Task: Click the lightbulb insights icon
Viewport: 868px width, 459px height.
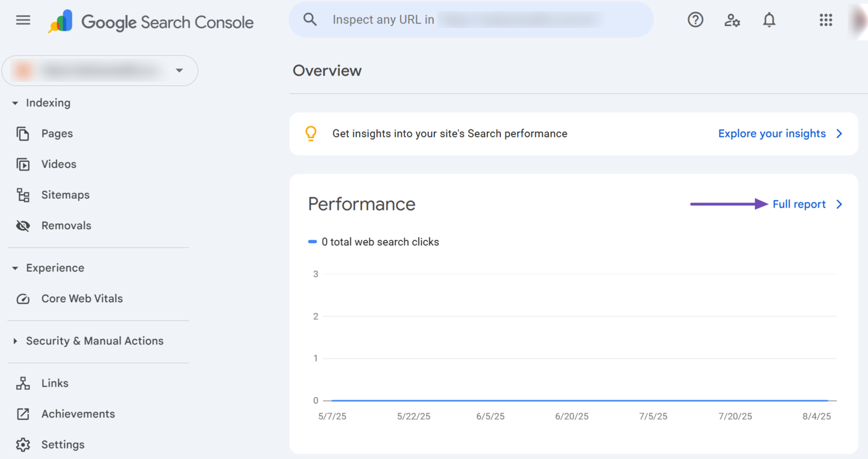Action: [x=311, y=134]
